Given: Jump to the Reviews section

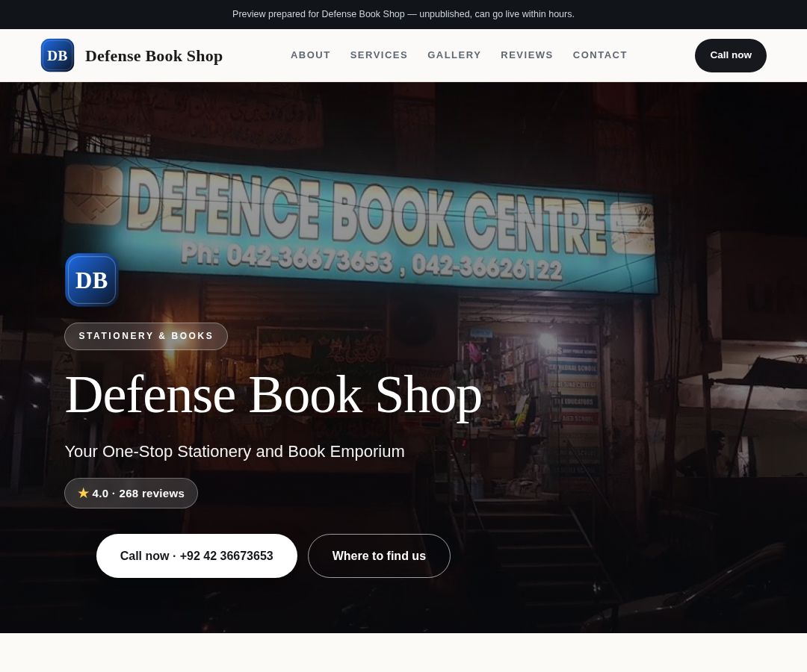Looking at the screenshot, I should coord(527,55).
